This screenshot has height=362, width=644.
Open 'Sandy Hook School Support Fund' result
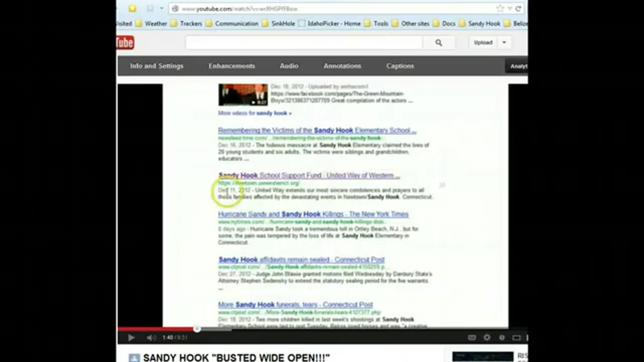pos(309,175)
